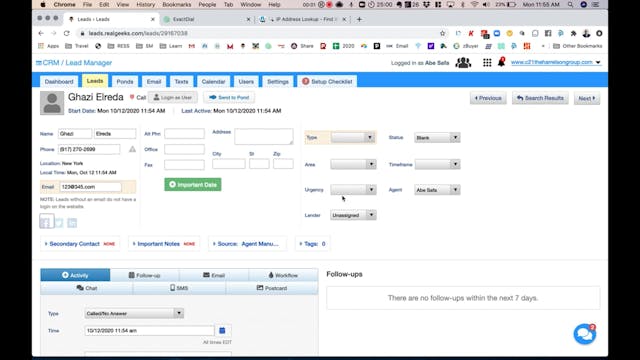
Task: Open the Apps bookmarks shortcut
Action: [49, 46]
